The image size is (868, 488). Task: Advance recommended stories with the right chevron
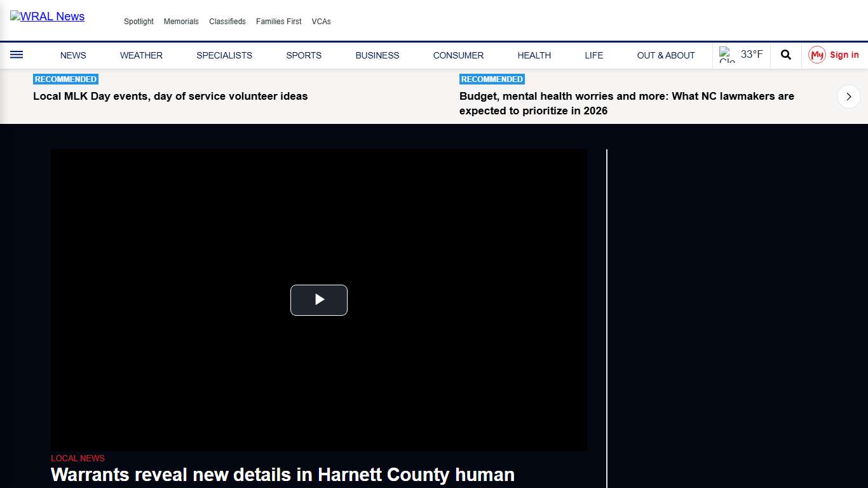coord(848,97)
